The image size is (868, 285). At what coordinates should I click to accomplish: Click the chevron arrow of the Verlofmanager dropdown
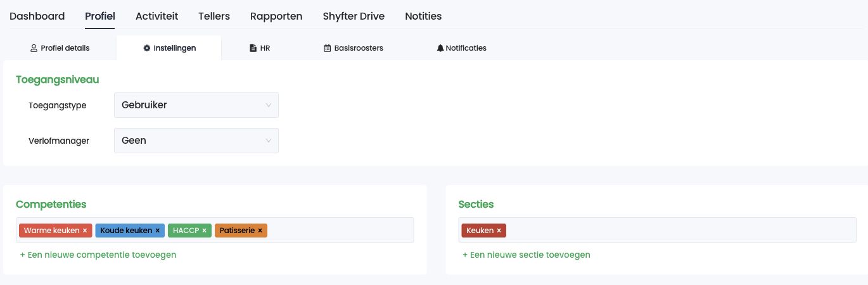coord(268,141)
